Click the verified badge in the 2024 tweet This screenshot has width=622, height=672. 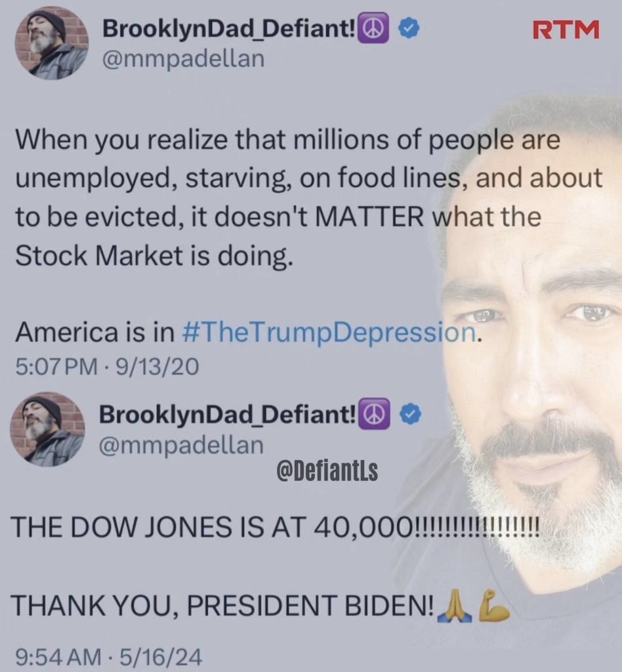click(x=411, y=414)
